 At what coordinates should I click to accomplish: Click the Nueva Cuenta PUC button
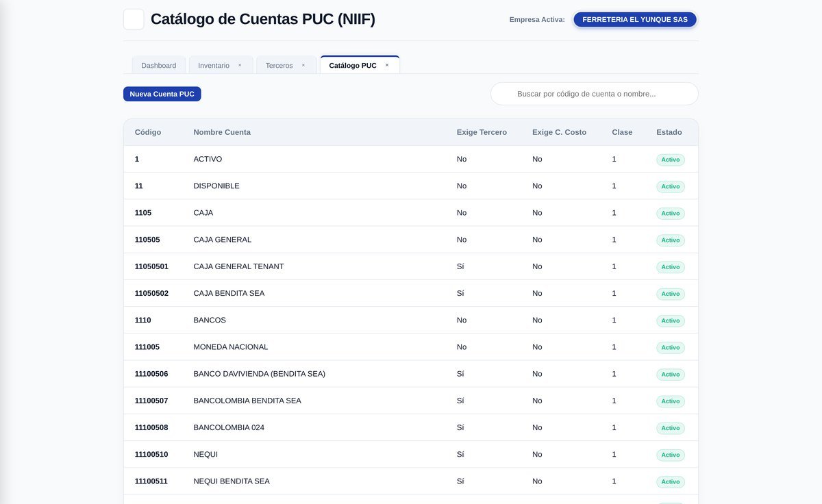[162, 94]
